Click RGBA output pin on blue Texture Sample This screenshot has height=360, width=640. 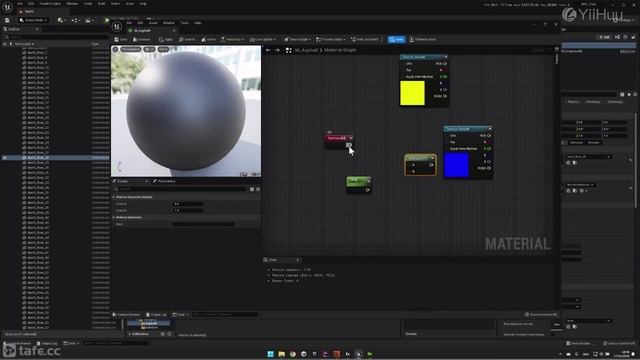[x=489, y=168]
